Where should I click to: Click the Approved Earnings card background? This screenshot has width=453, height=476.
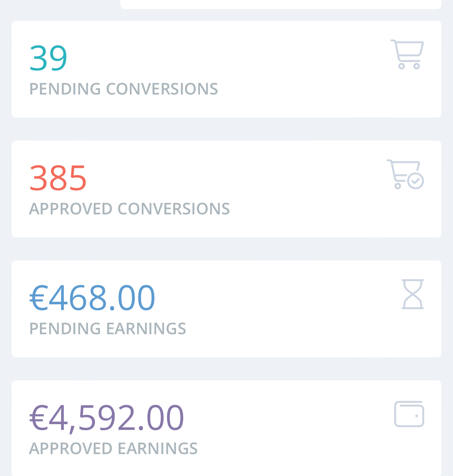pos(226,428)
